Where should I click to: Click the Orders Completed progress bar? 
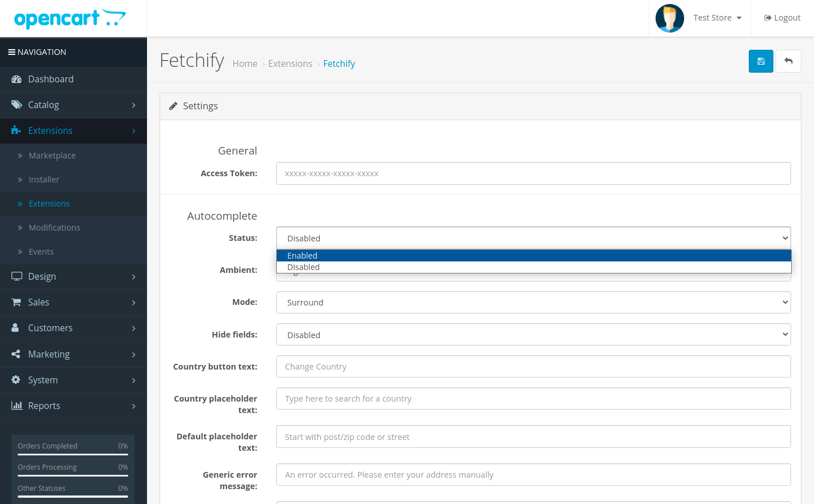click(x=73, y=454)
